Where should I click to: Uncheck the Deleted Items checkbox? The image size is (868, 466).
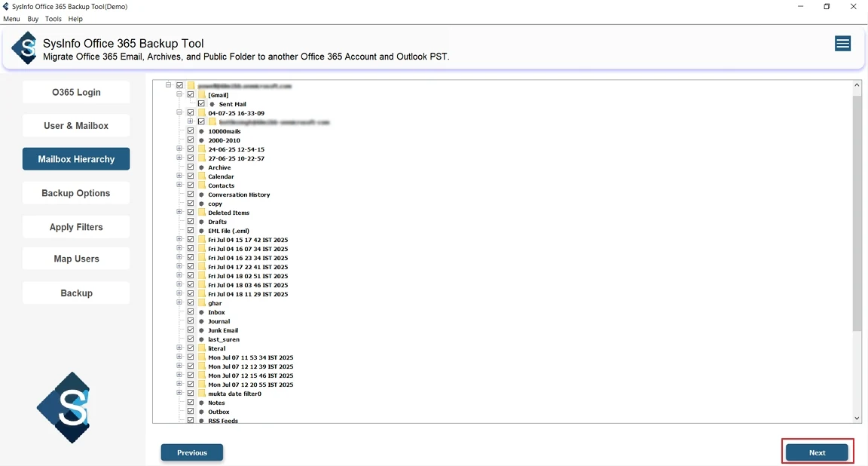191,212
